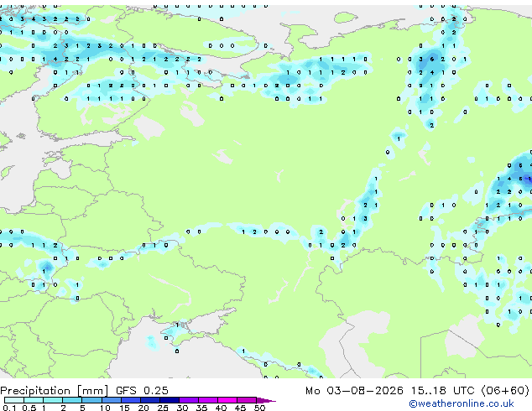Select the 30–35 mm purple legend swatch

click(x=189, y=400)
